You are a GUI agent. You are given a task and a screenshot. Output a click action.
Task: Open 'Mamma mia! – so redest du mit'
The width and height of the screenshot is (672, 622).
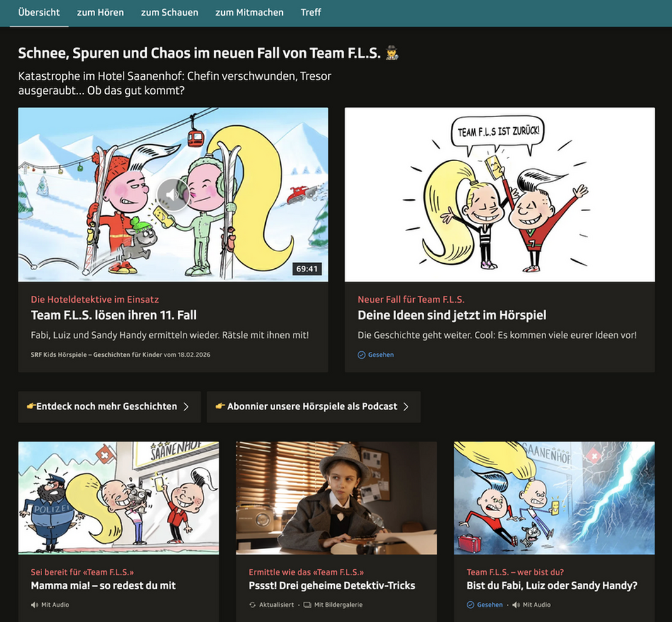103,585
